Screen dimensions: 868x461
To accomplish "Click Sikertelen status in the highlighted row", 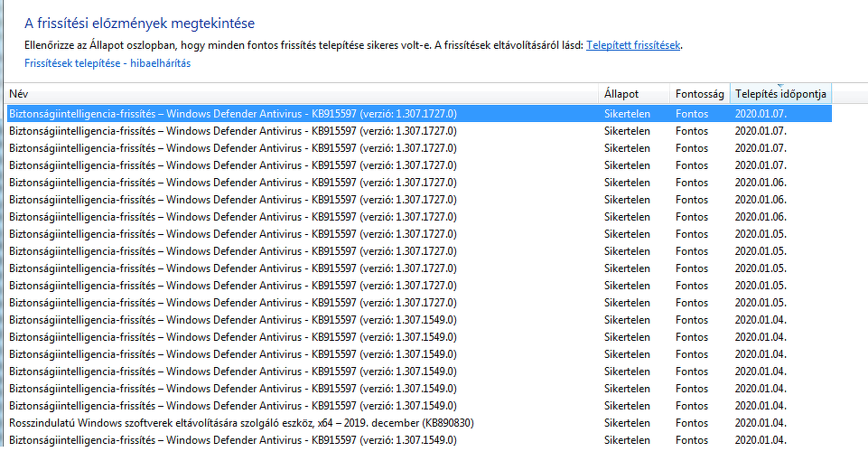I will [x=627, y=114].
